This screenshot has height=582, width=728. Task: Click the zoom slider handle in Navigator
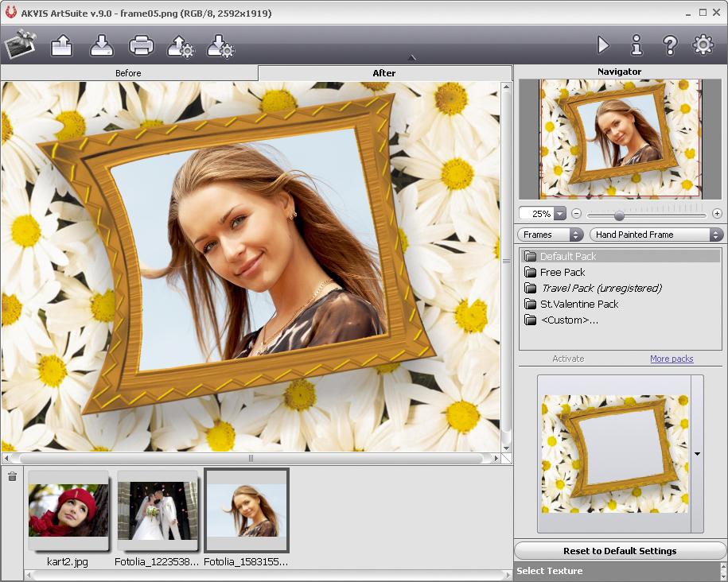point(619,215)
